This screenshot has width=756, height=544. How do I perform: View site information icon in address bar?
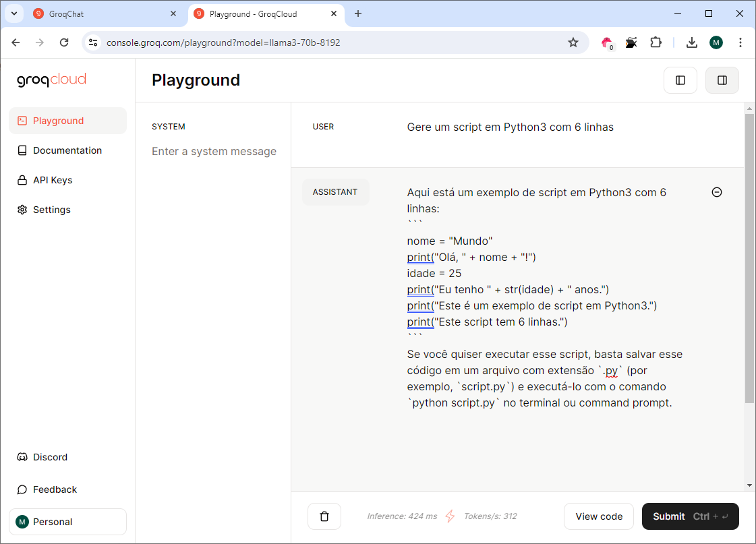tap(93, 42)
